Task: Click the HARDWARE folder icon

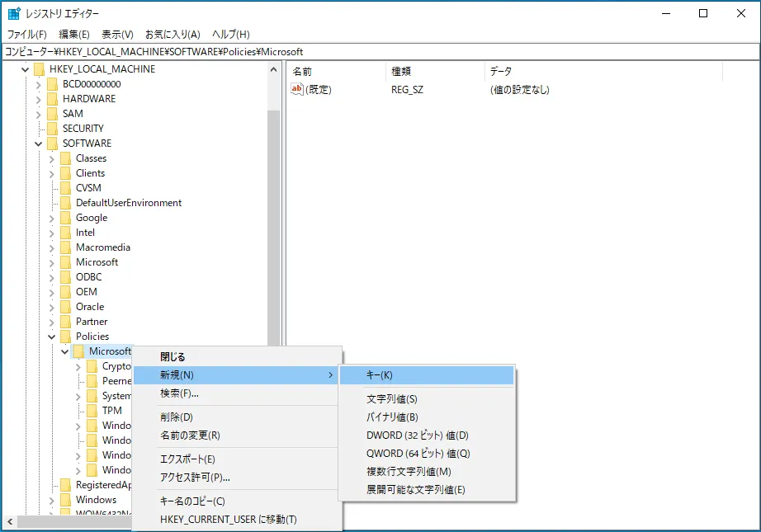Action: 53,99
